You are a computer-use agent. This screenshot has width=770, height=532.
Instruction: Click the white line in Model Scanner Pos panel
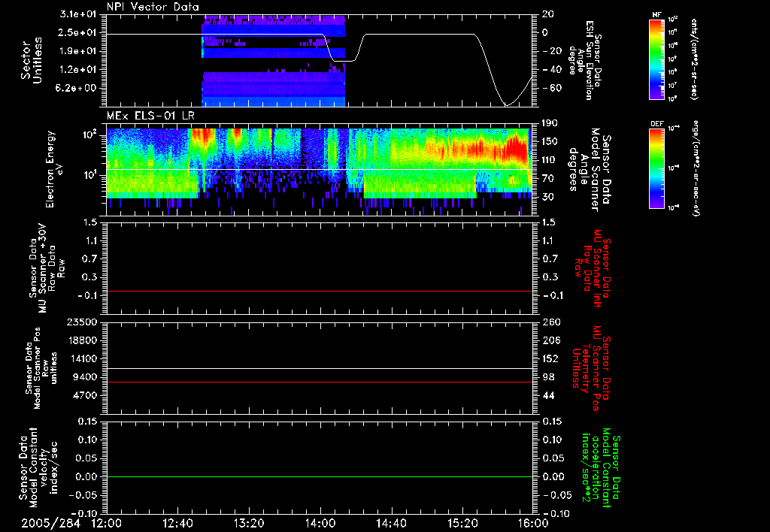[320, 368]
